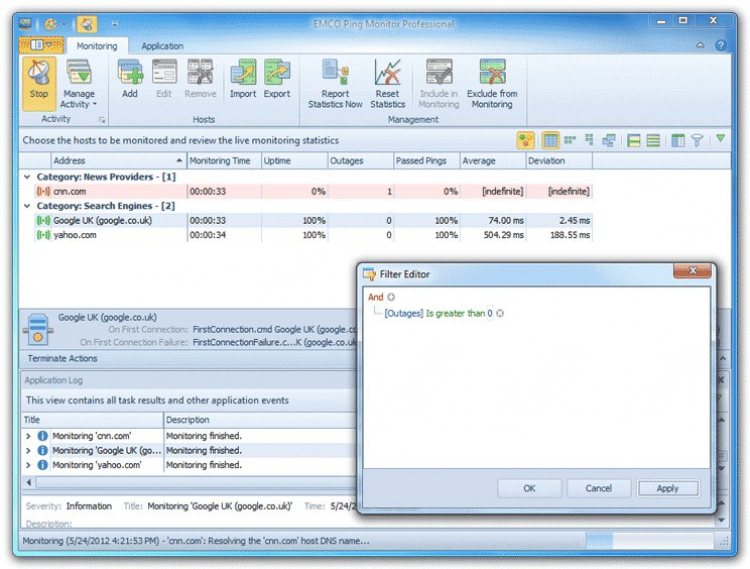This screenshot has width=750, height=569.
Task: Click Cancel in Filter Editor
Action: pyautogui.click(x=598, y=488)
